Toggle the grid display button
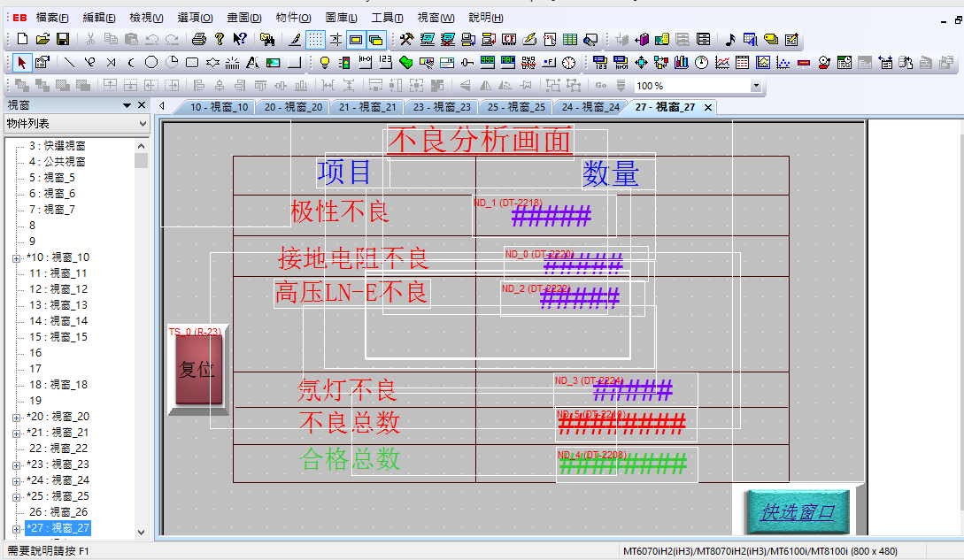Image resolution: width=964 pixels, height=560 pixels. coord(315,39)
